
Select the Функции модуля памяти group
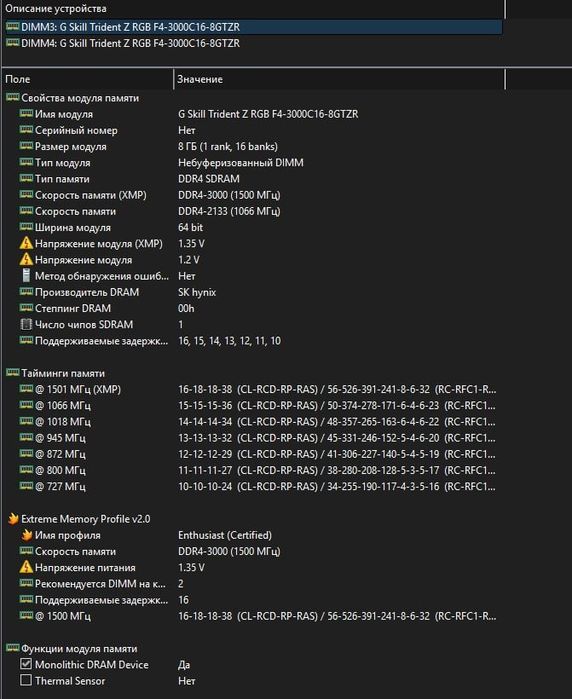click(x=79, y=649)
